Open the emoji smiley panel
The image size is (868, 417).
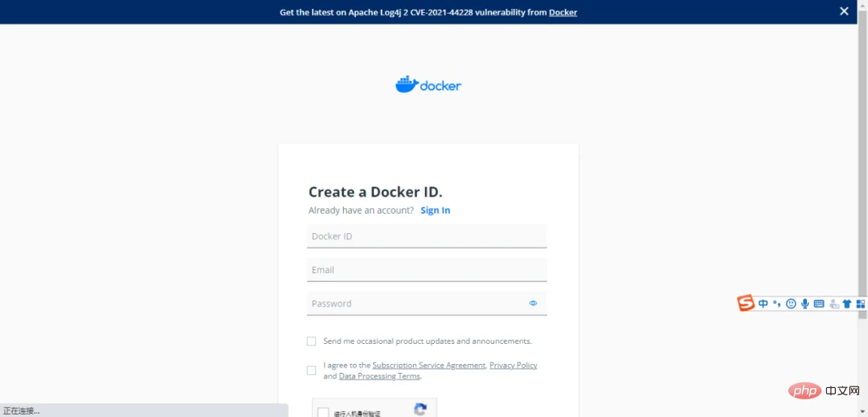(x=791, y=304)
